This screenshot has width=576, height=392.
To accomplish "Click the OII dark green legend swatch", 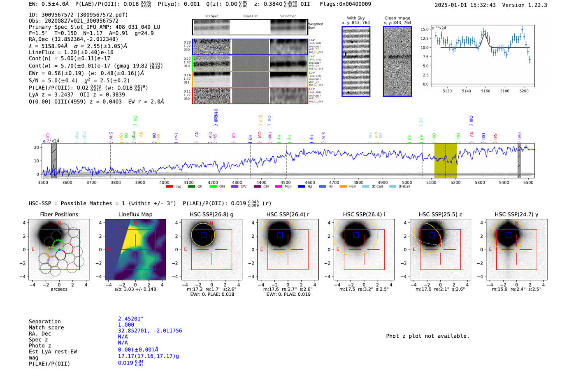I will [x=191, y=187].
